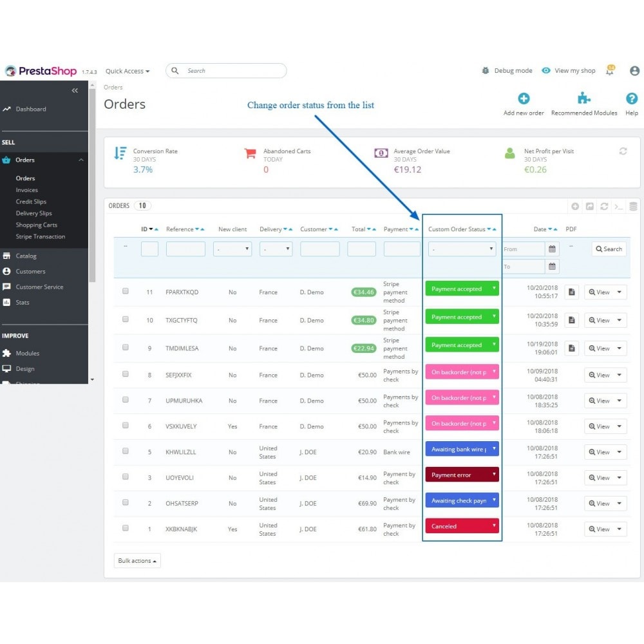Download PDF invoice for order TXGCTYFTQ

pos(571,320)
